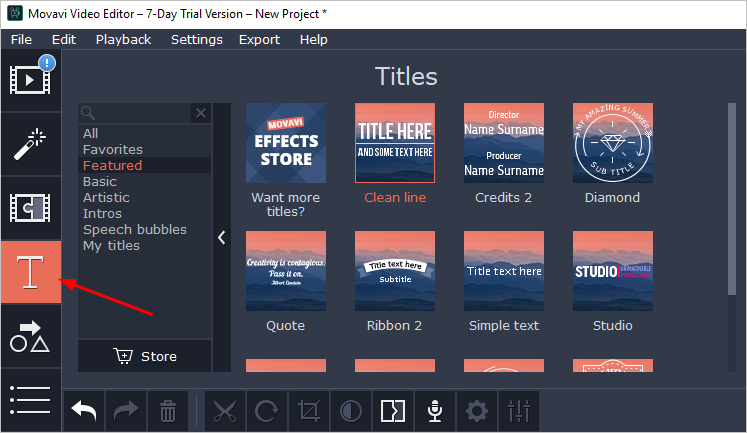Click the Crop tool icon

pyautogui.click(x=309, y=411)
